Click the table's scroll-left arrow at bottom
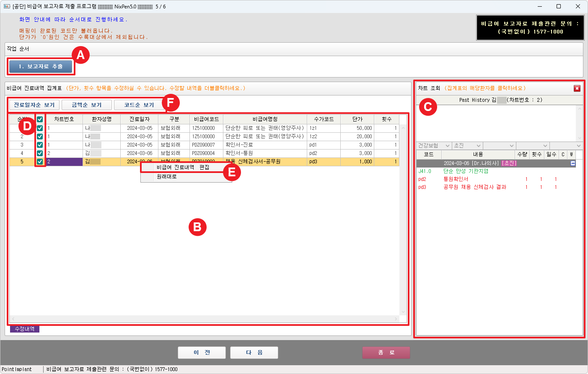 (x=13, y=319)
